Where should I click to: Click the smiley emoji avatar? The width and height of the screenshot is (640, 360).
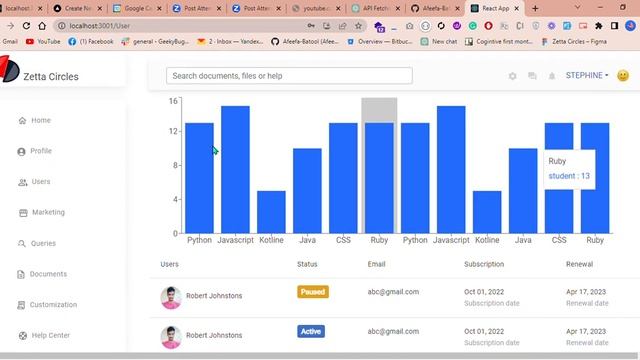coord(623,76)
